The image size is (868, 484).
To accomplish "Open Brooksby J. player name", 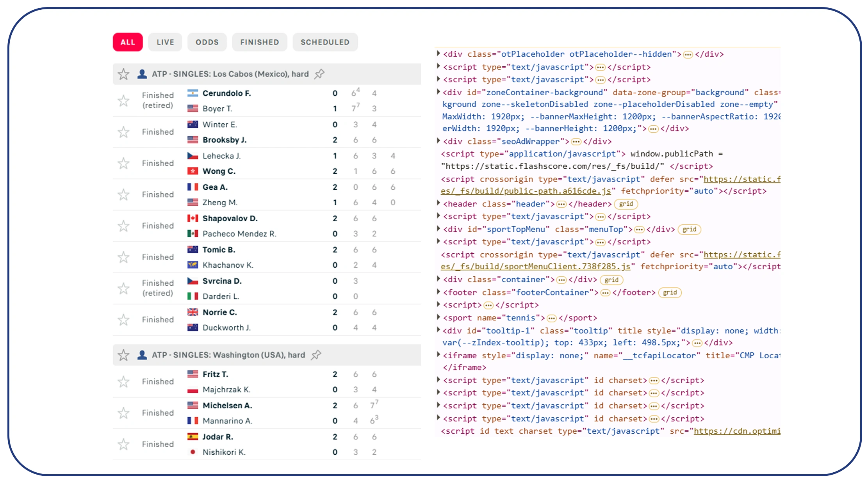I will (225, 140).
